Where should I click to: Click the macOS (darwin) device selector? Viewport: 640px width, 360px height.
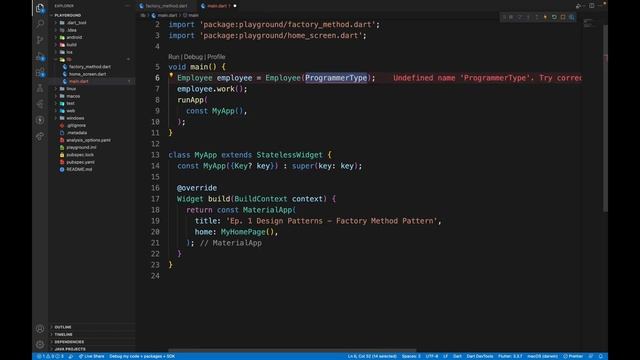pos(542,356)
